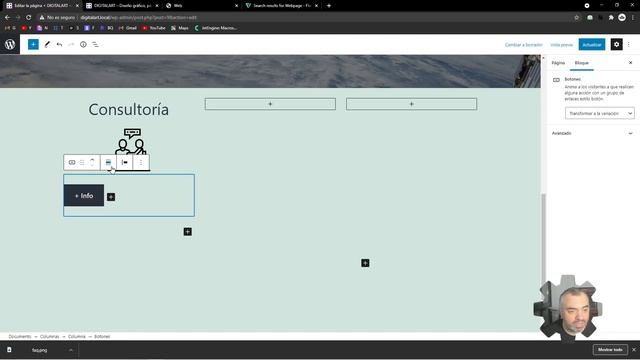640x360 pixels.
Task: Select the pencil edit tool
Action: pos(47,44)
